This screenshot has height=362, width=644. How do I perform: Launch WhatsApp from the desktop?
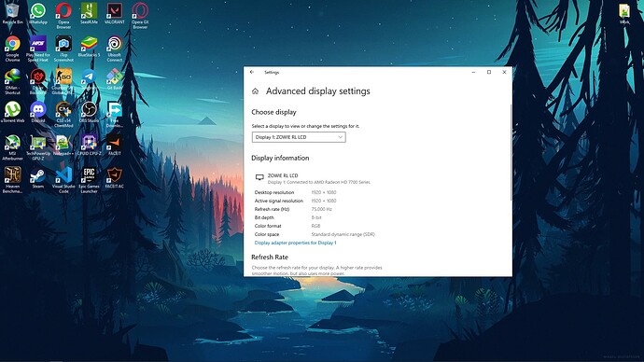coord(38,14)
